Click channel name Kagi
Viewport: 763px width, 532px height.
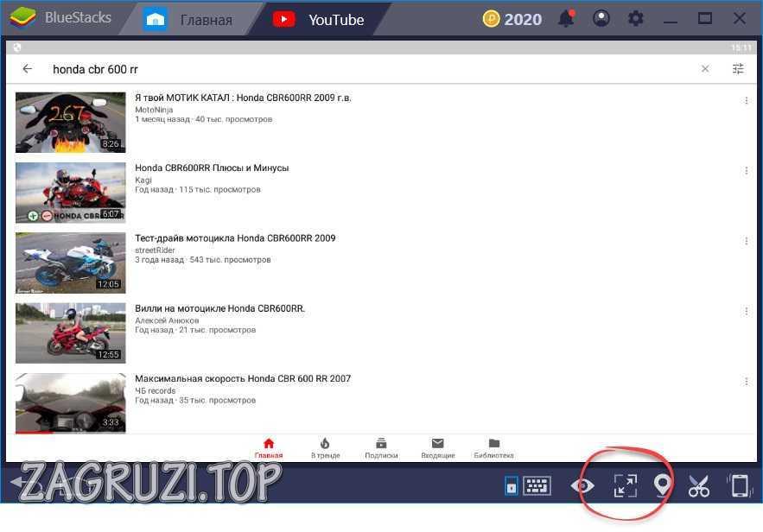(x=143, y=180)
